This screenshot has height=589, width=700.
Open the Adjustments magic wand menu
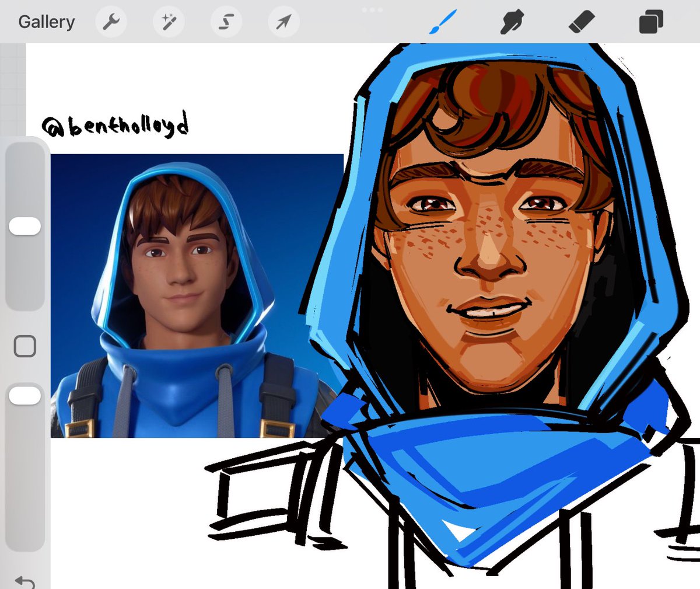[x=169, y=22]
